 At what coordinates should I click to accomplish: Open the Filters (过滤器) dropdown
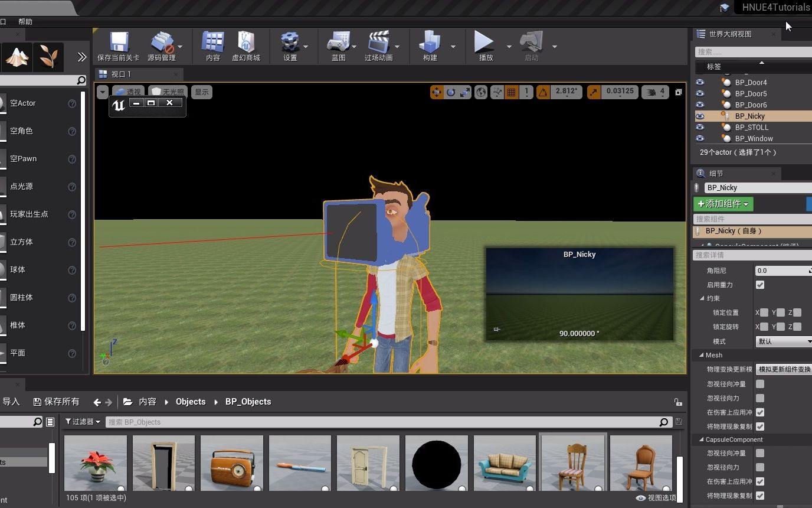click(x=83, y=422)
